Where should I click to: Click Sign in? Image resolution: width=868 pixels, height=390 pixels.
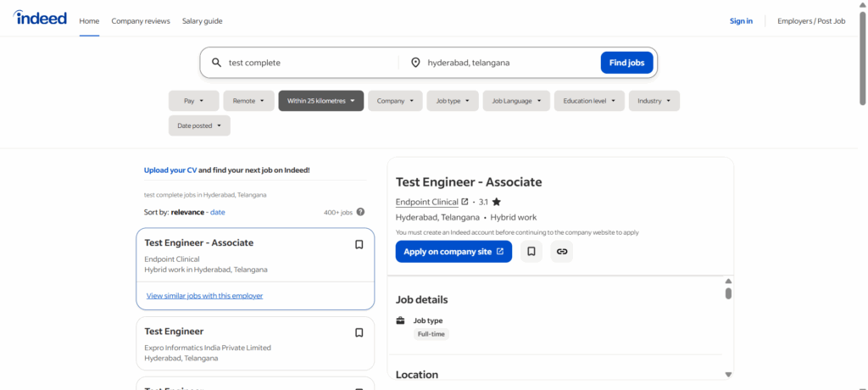click(x=741, y=21)
